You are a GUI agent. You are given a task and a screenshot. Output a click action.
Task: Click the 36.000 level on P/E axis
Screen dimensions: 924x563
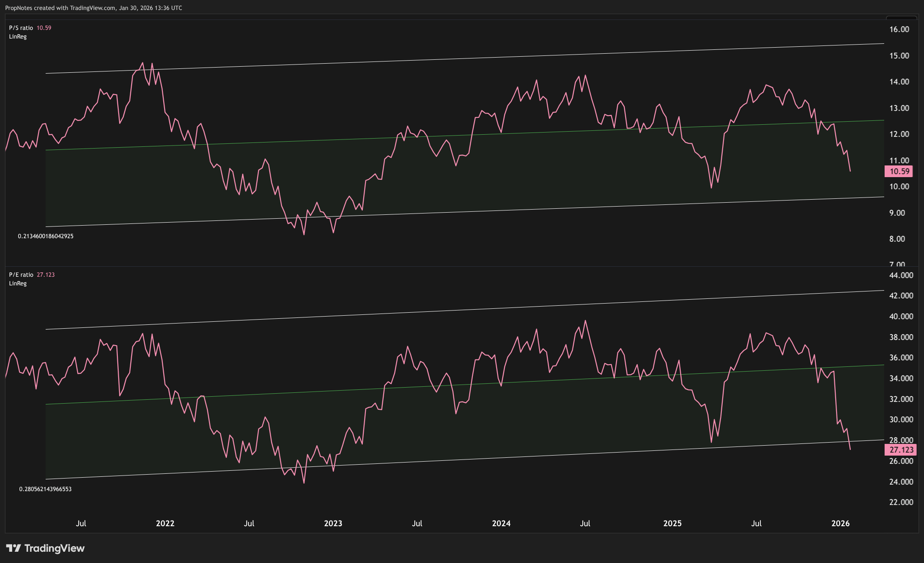[901, 358]
